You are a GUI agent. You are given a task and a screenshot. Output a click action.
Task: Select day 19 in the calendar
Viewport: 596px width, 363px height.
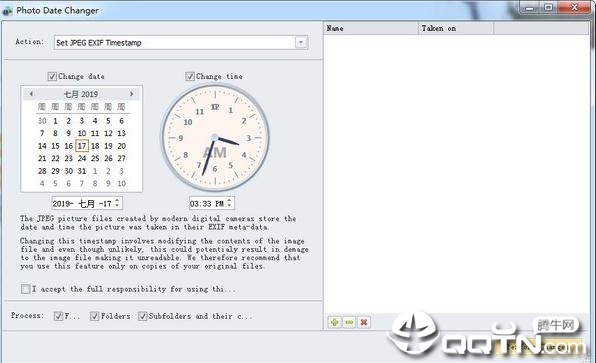[x=108, y=146]
